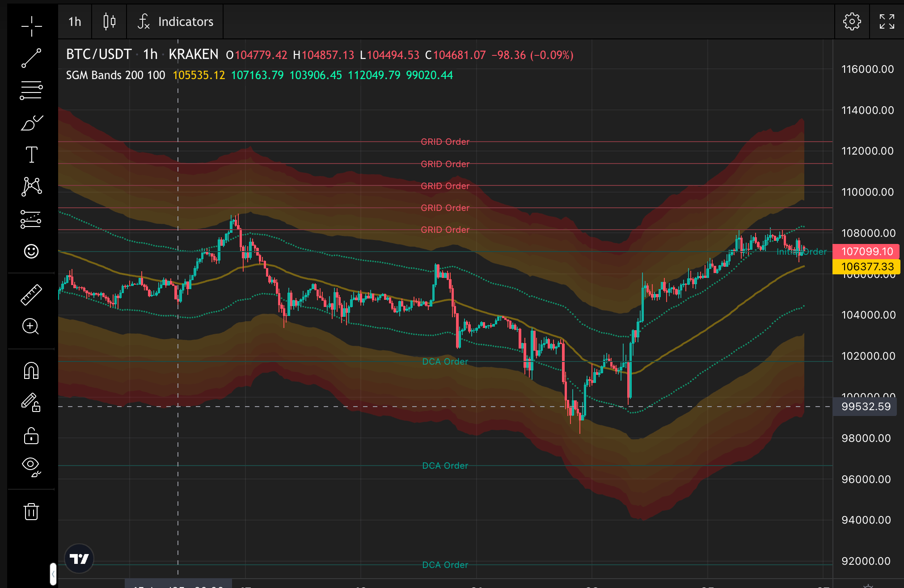Select the trend line drawing tool
Viewport: 904px width, 588px height.
[x=31, y=59]
